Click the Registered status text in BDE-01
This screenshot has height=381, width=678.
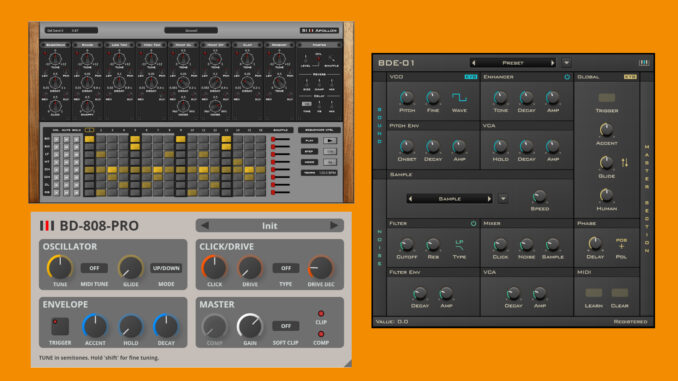tap(630, 322)
